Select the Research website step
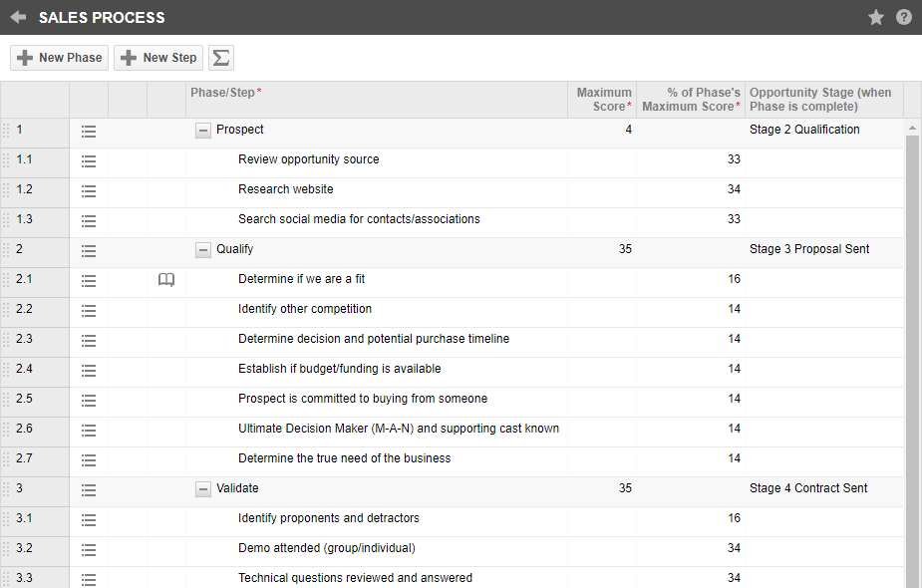The height and width of the screenshot is (588, 922). [286, 189]
